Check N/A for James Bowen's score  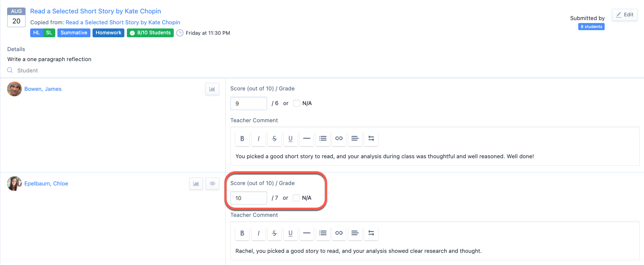point(296,103)
